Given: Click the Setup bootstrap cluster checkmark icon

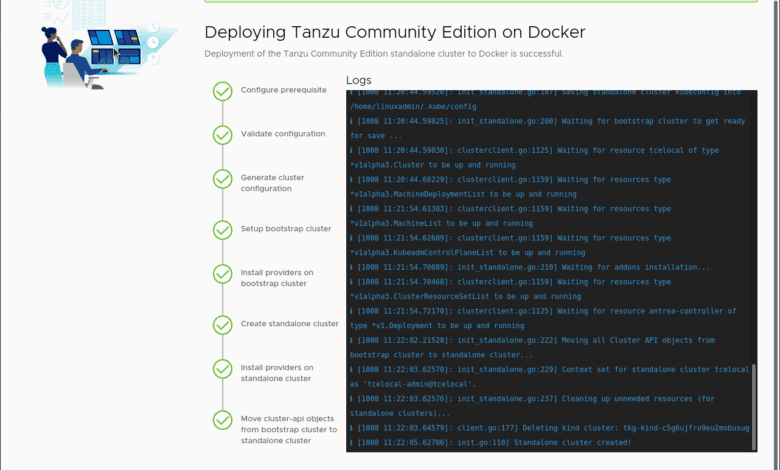Looking at the screenshot, I should [222, 230].
